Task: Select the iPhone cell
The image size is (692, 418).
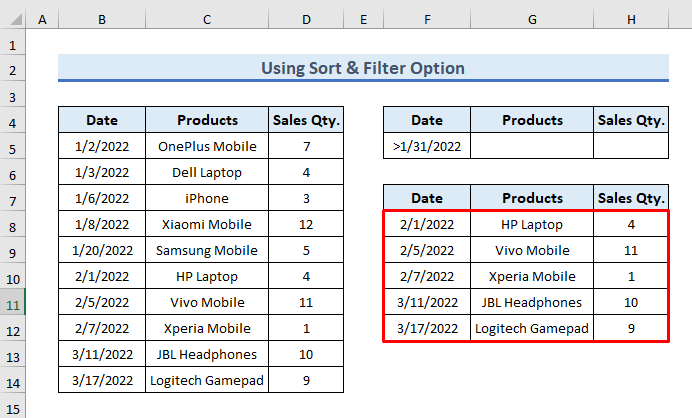Action: click(x=207, y=198)
